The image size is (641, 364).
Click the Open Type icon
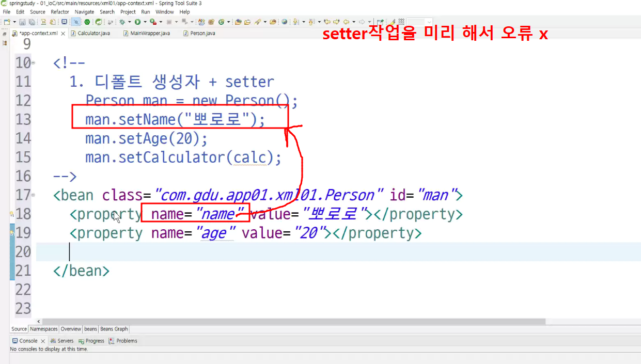(x=238, y=22)
